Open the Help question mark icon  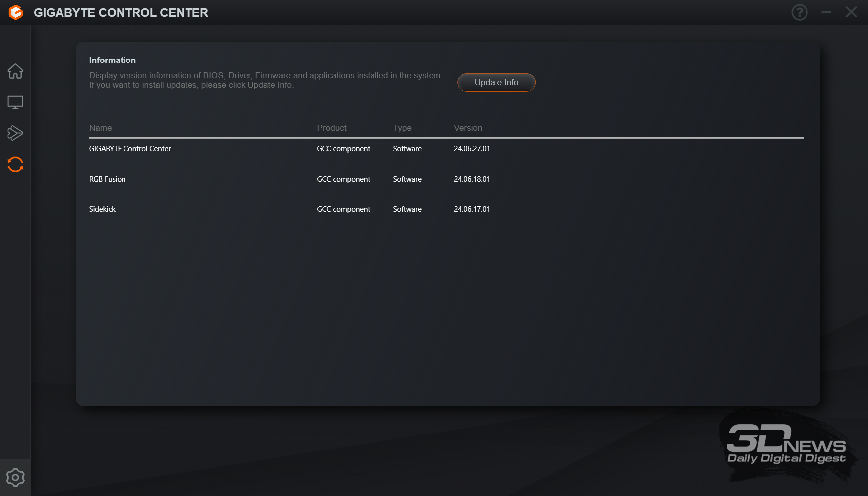[800, 12]
